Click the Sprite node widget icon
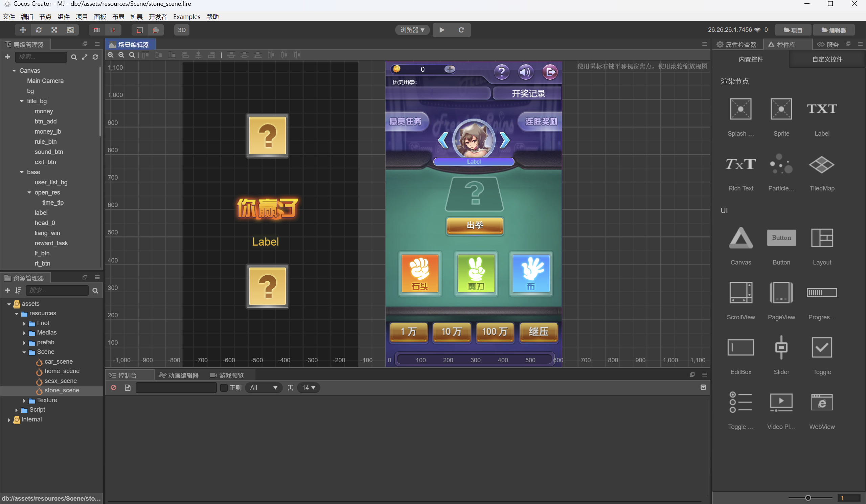 pos(781,109)
